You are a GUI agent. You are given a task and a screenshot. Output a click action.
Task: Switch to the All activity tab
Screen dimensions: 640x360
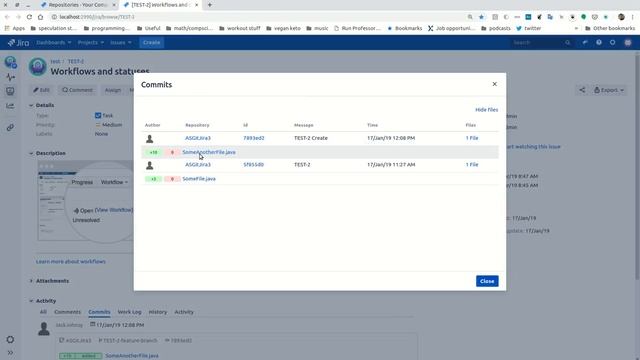pyautogui.click(x=43, y=312)
